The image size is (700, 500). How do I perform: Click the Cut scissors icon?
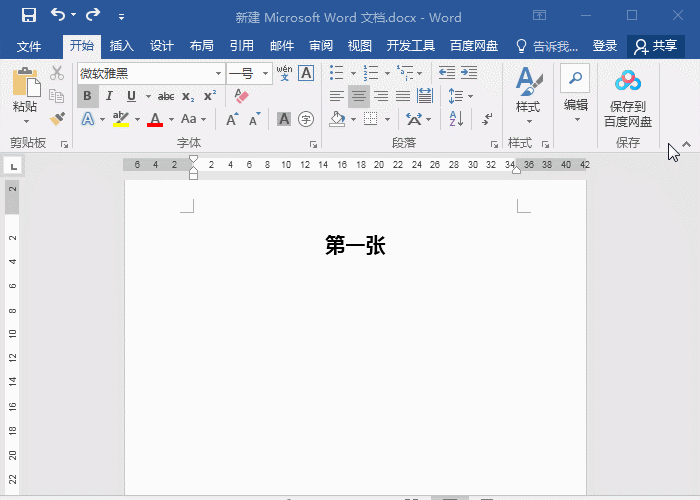(x=57, y=73)
